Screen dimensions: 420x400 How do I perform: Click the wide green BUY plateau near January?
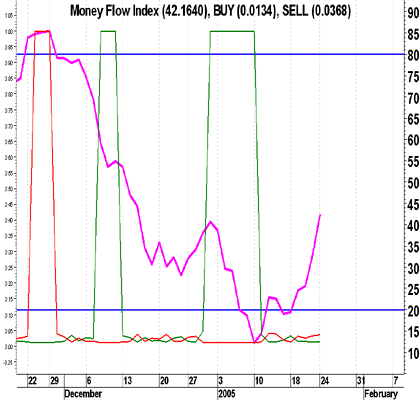point(232,31)
